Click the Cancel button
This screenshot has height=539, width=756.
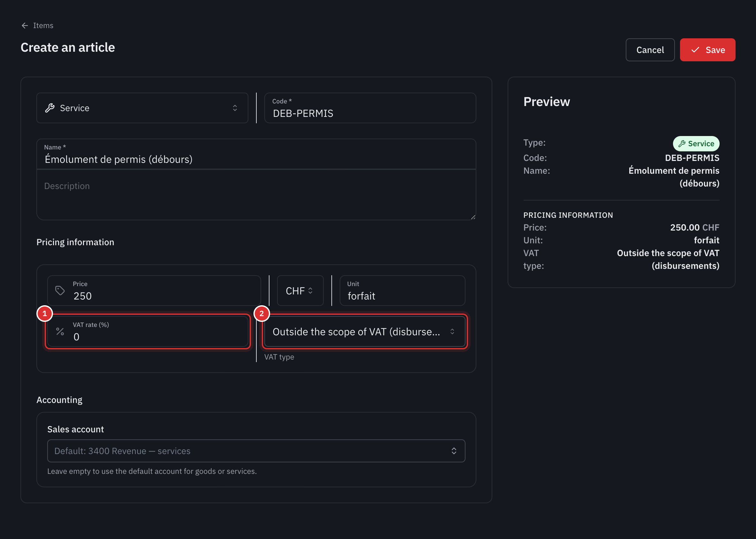tap(650, 50)
